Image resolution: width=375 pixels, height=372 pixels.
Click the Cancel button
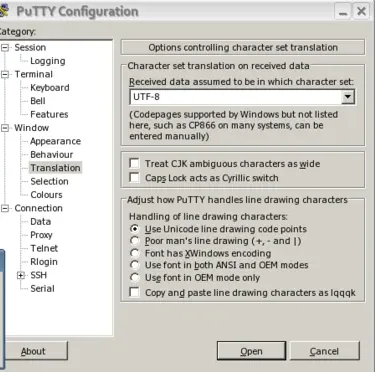[x=324, y=351]
